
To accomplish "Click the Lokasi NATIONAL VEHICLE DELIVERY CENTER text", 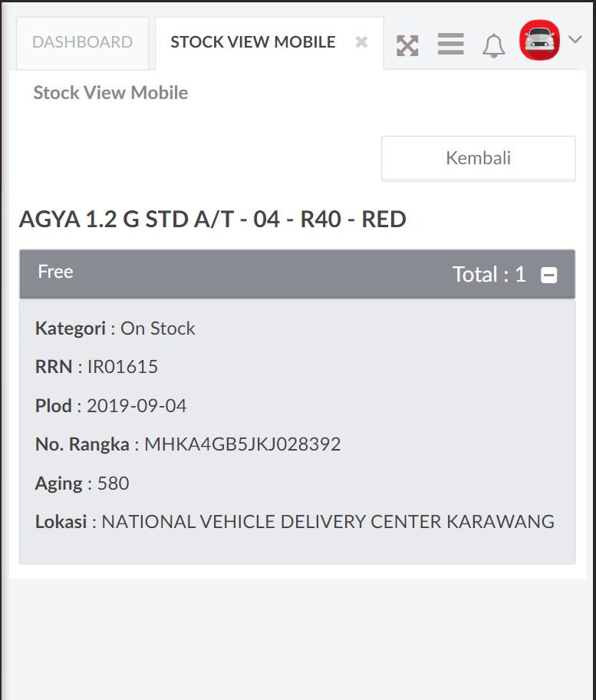I will [328, 522].
